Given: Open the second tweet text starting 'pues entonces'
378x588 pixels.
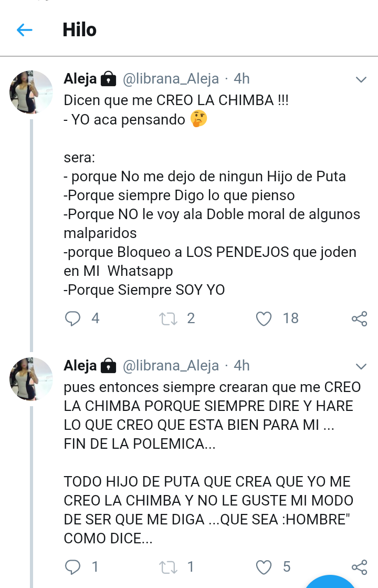Looking at the screenshot, I should click(x=210, y=415).
